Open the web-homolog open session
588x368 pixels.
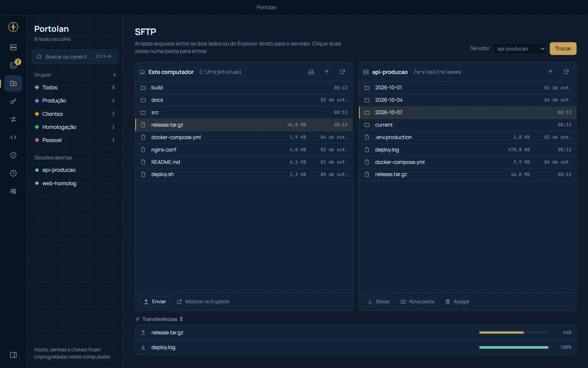pyautogui.click(x=75, y=183)
